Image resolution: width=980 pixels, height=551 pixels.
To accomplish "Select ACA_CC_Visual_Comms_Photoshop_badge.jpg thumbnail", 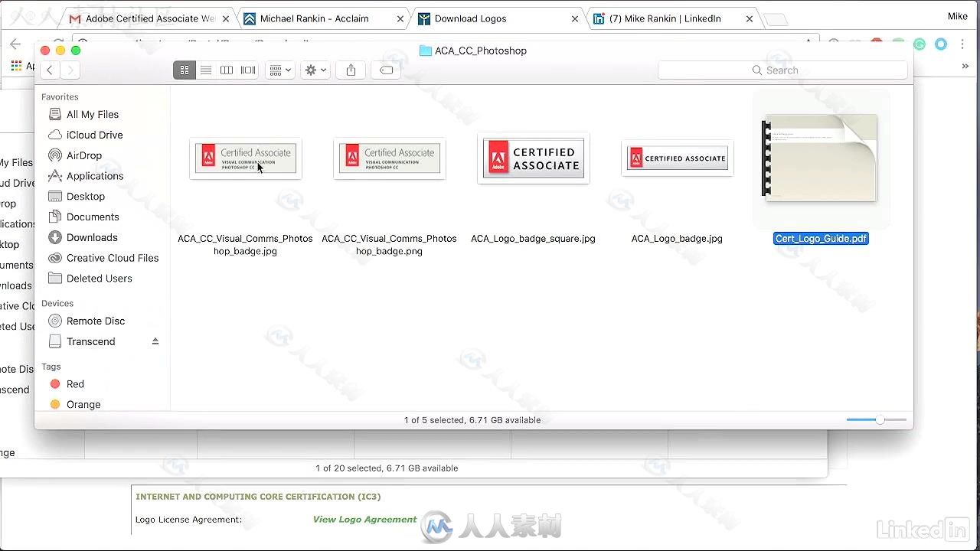I will pyautogui.click(x=245, y=158).
